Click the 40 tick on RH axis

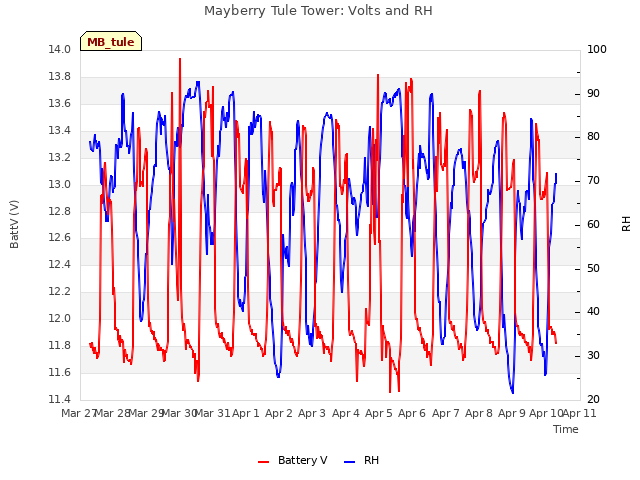(593, 312)
